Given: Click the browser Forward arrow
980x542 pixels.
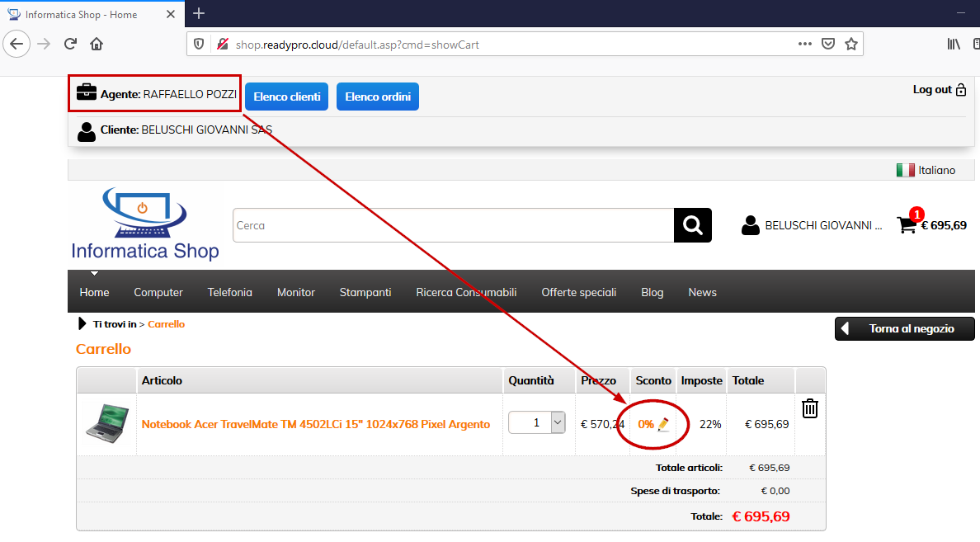Looking at the screenshot, I should point(44,44).
